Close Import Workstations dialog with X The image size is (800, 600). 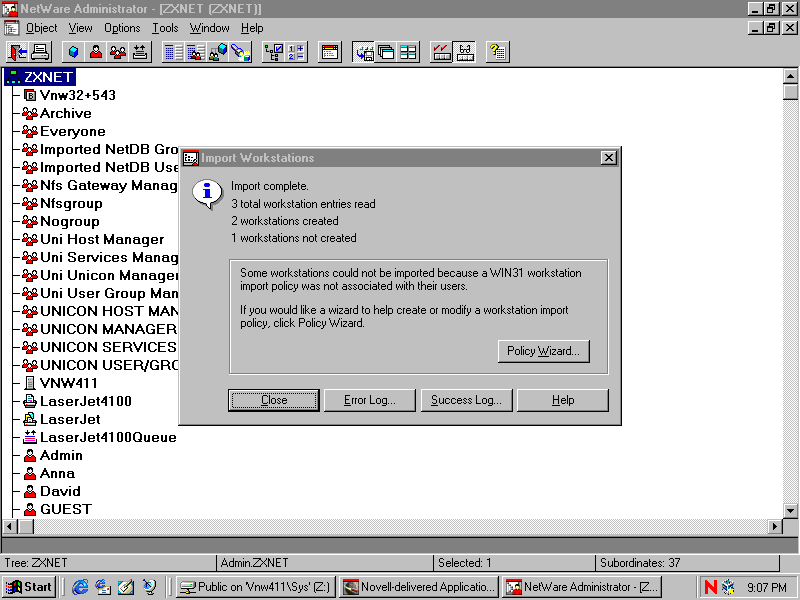pyautogui.click(x=609, y=158)
